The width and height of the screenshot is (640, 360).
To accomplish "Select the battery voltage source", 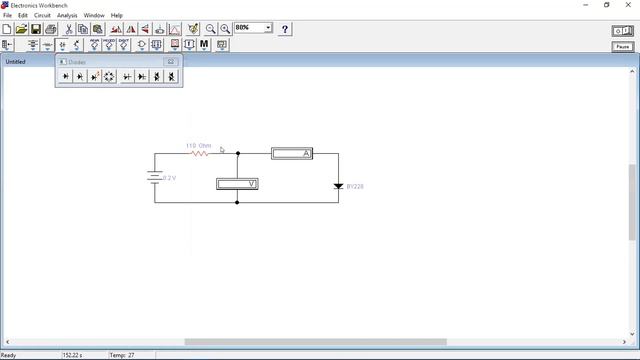I will pyautogui.click(x=155, y=177).
